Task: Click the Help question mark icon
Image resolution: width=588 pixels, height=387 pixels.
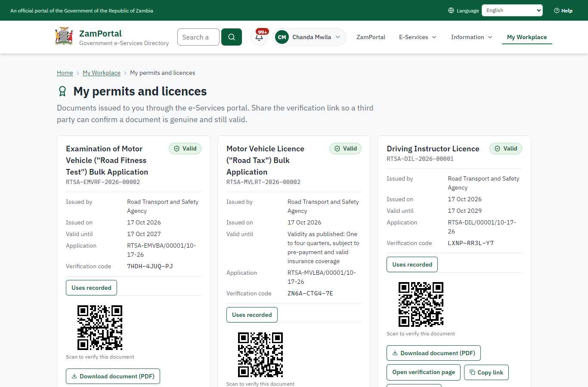Action: click(557, 11)
